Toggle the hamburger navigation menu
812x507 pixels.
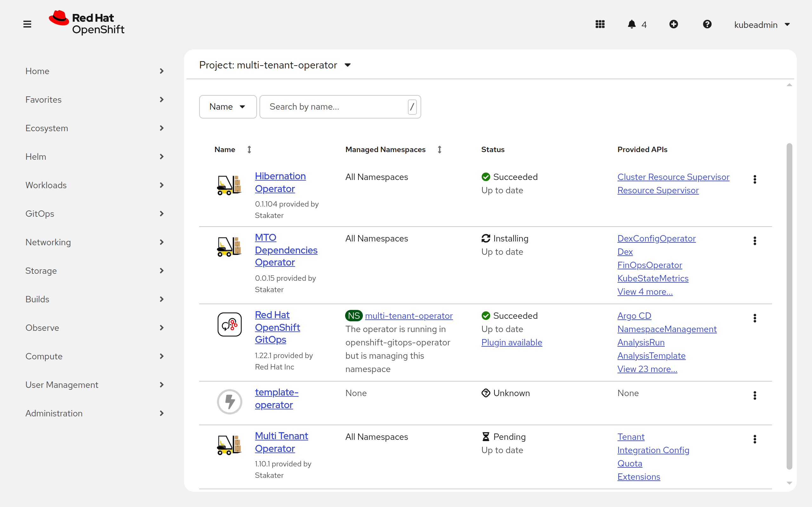tap(27, 24)
